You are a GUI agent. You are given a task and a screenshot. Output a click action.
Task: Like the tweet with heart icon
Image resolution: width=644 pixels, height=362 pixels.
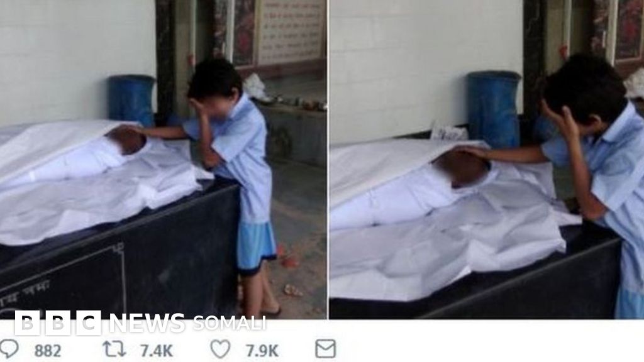(x=221, y=349)
